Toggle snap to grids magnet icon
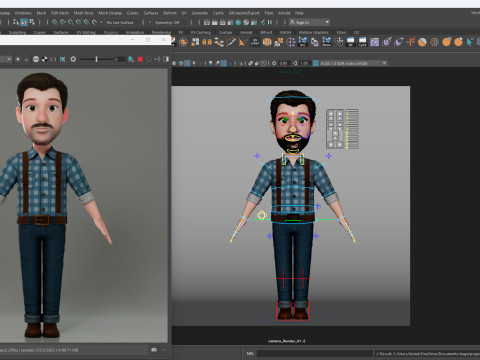This screenshot has width=480, height=360. coord(55,22)
